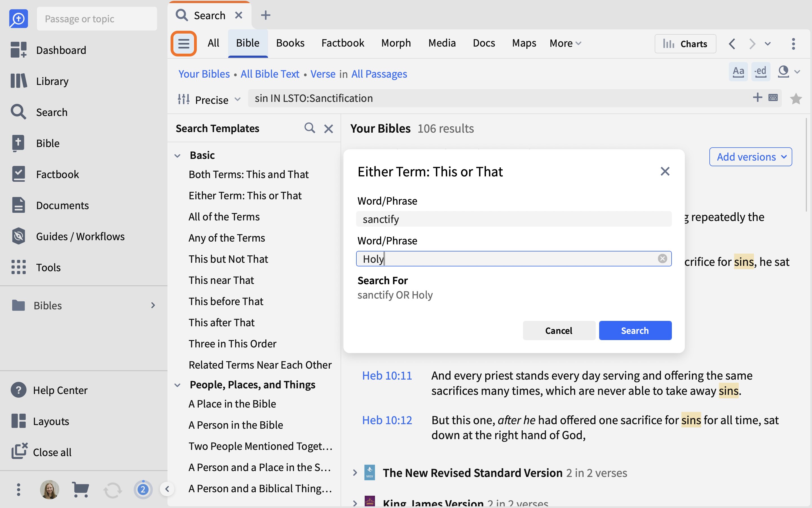Open Library from the sidebar

[x=52, y=81]
